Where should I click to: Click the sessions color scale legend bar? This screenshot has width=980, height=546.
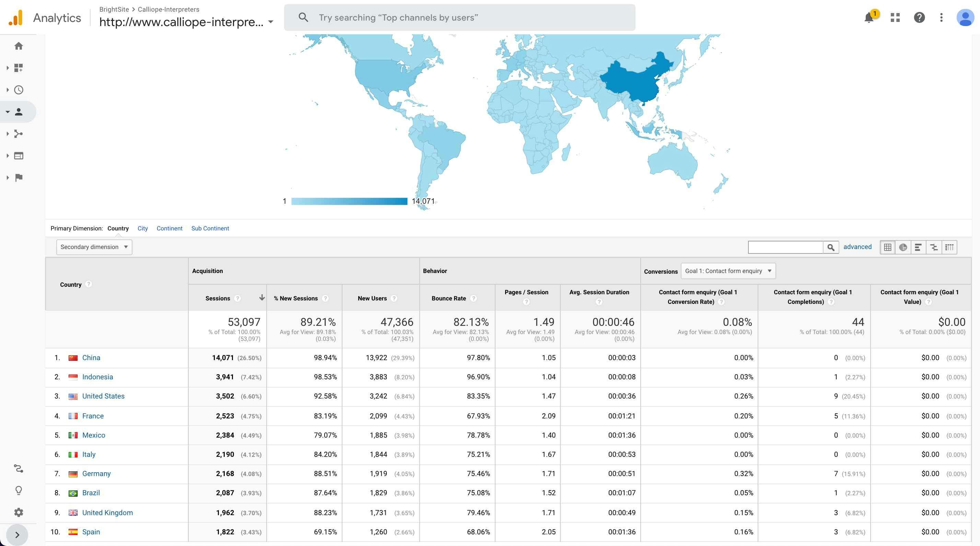[x=349, y=202]
